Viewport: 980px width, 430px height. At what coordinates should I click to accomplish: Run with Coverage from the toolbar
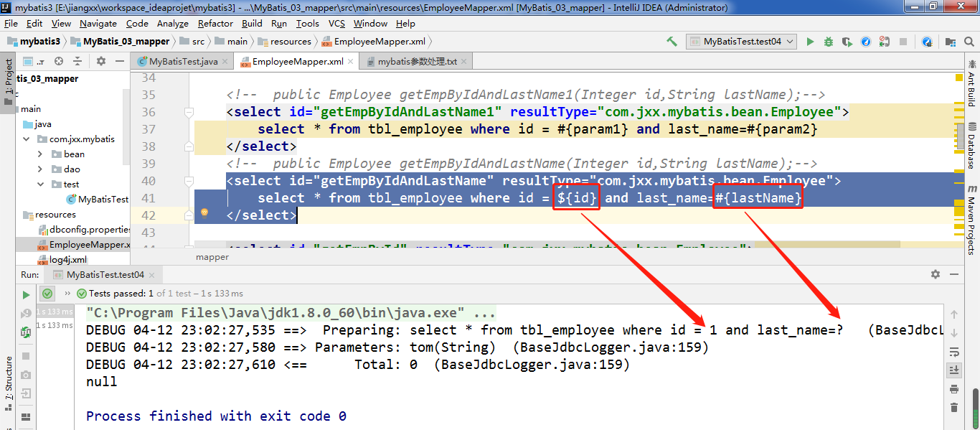click(847, 42)
